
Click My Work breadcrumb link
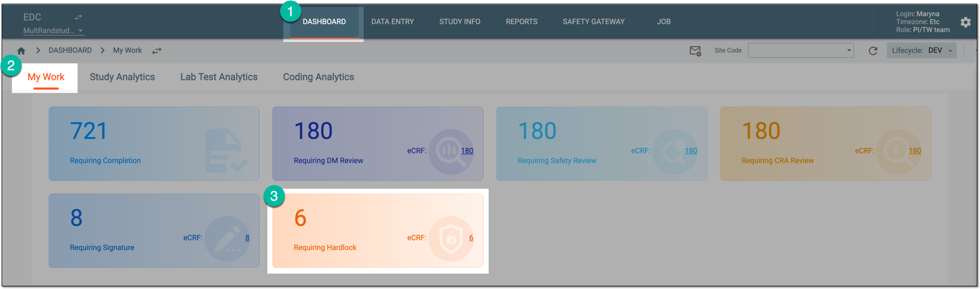click(127, 50)
